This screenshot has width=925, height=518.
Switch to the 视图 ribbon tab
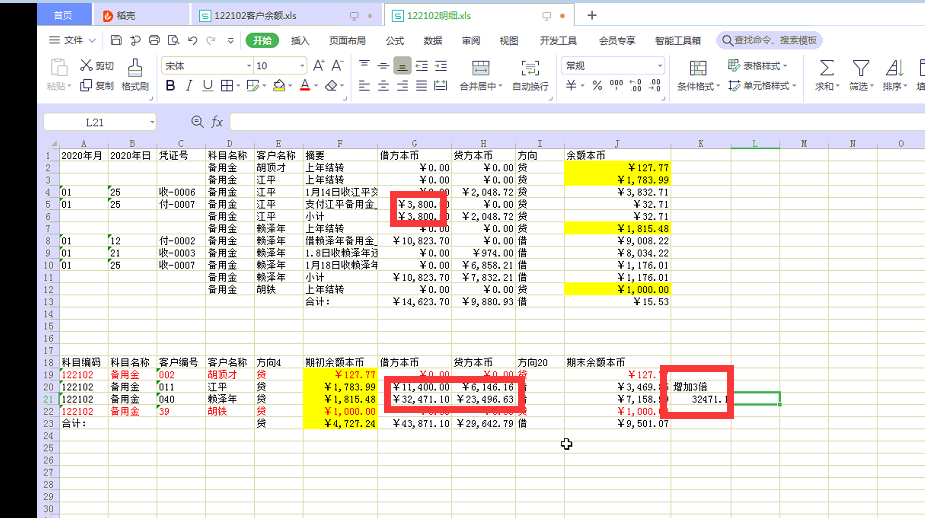point(509,40)
